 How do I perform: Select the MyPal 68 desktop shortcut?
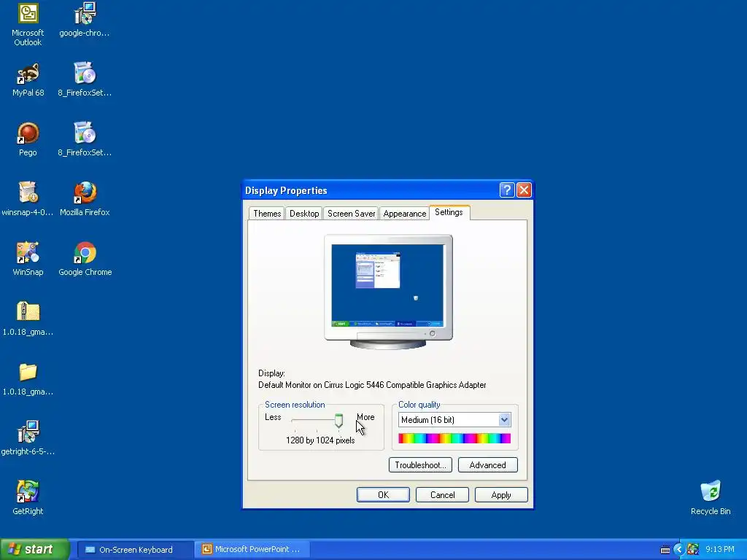pyautogui.click(x=28, y=79)
